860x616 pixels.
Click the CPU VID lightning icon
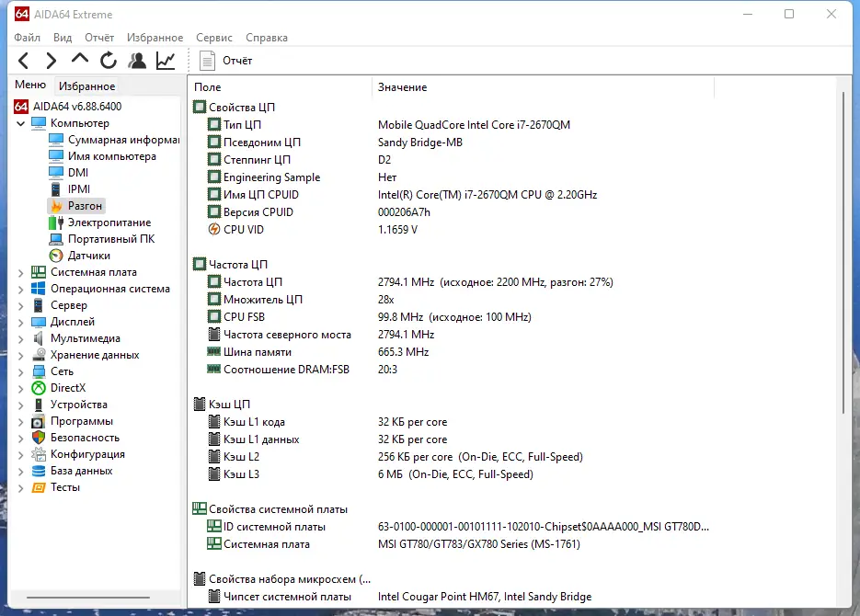214,230
